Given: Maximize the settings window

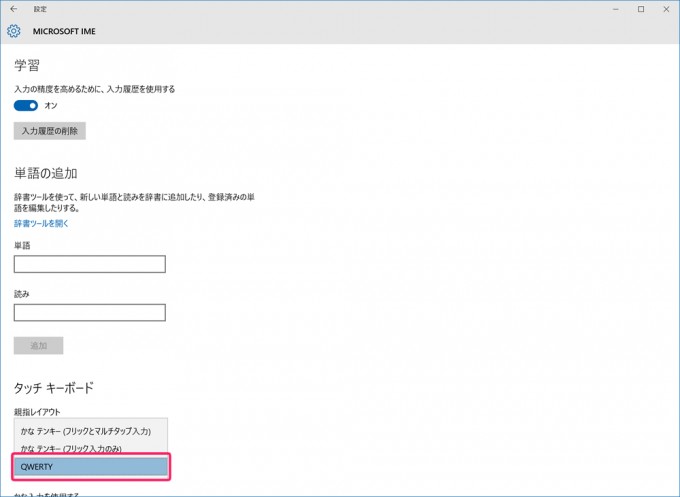Looking at the screenshot, I should [641, 9].
